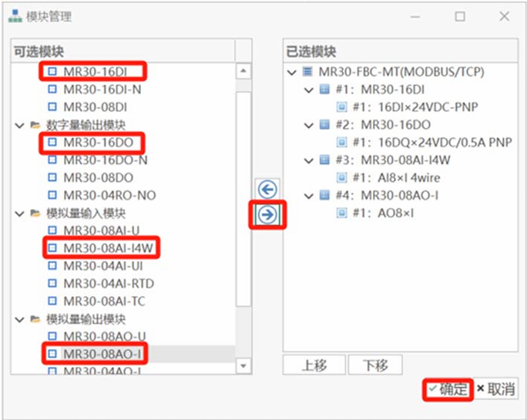This screenshot has height=420, width=527.
Task: Click the MR30-08AI-I4W square icon in available list
Action: point(52,248)
